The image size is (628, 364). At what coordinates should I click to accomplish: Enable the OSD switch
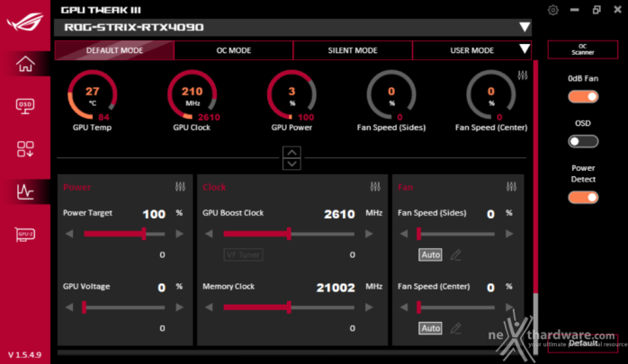583,141
